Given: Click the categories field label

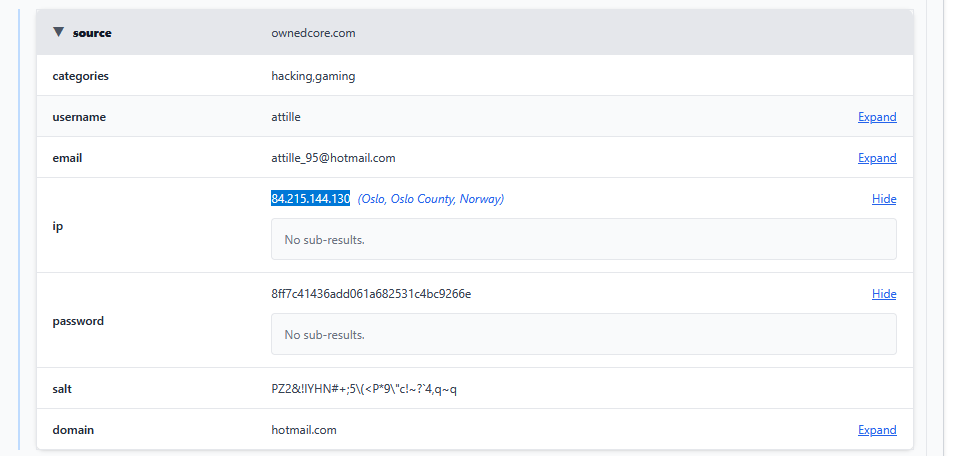Looking at the screenshot, I should tap(80, 76).
